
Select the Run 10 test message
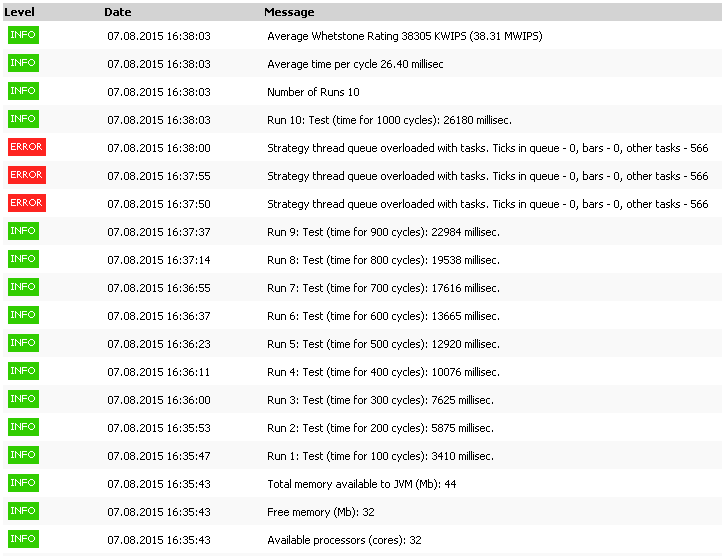coord(390,120)
